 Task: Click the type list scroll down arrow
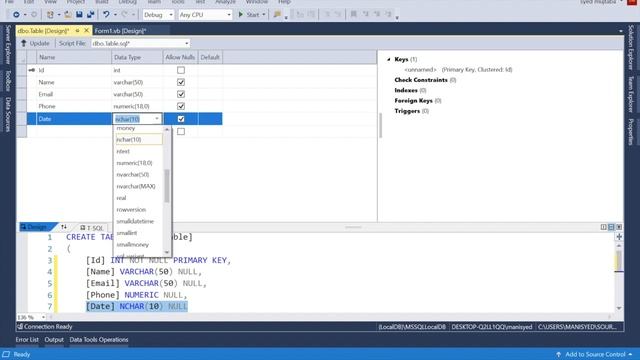click(167, 252)
